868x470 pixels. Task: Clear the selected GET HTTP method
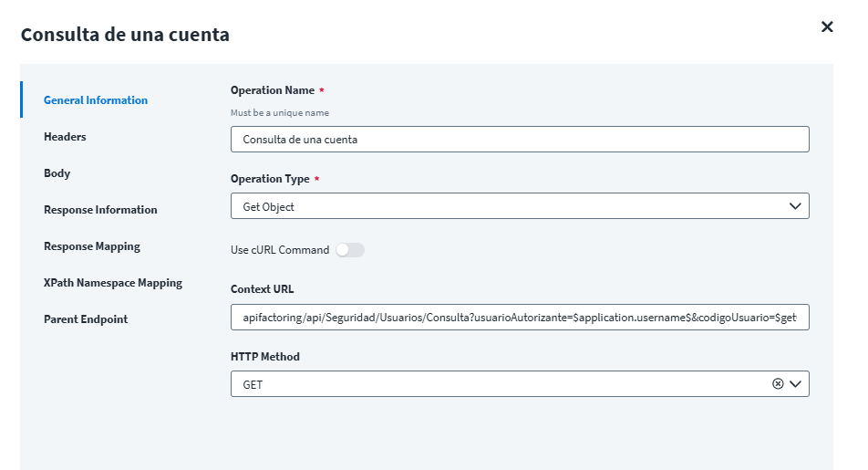(x=778, y=384)
